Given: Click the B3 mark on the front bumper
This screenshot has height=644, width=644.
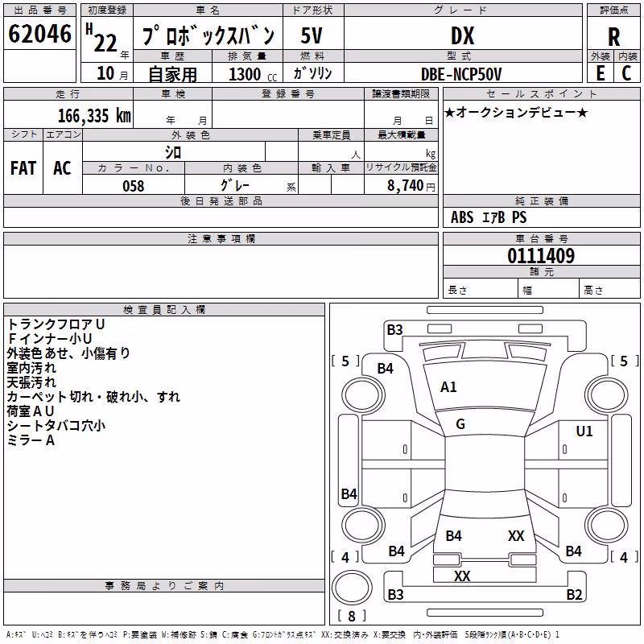Looking at the screenshot, I should [394, 330].
